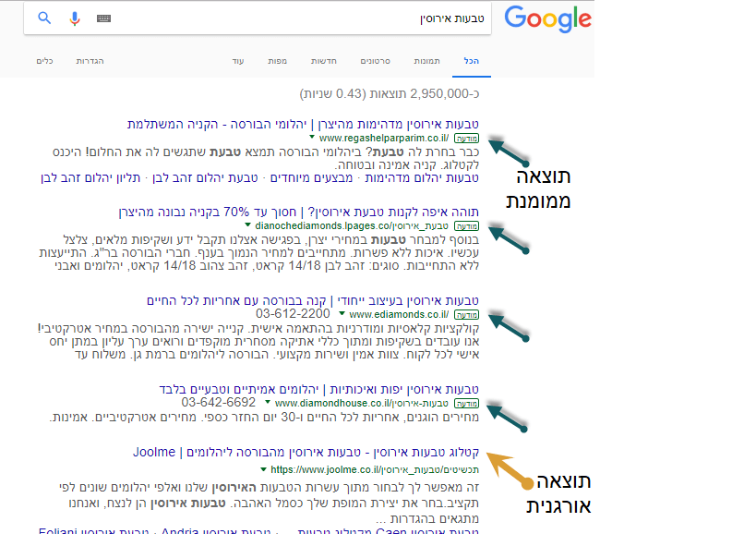Open the עוד menu
The image size is (756, 534).
click(x=238, y=61)
